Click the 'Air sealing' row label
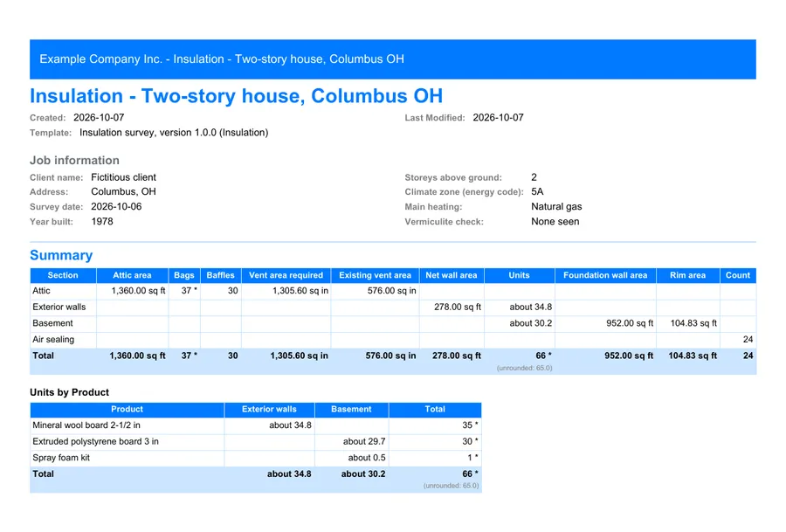 coord(53,340)
